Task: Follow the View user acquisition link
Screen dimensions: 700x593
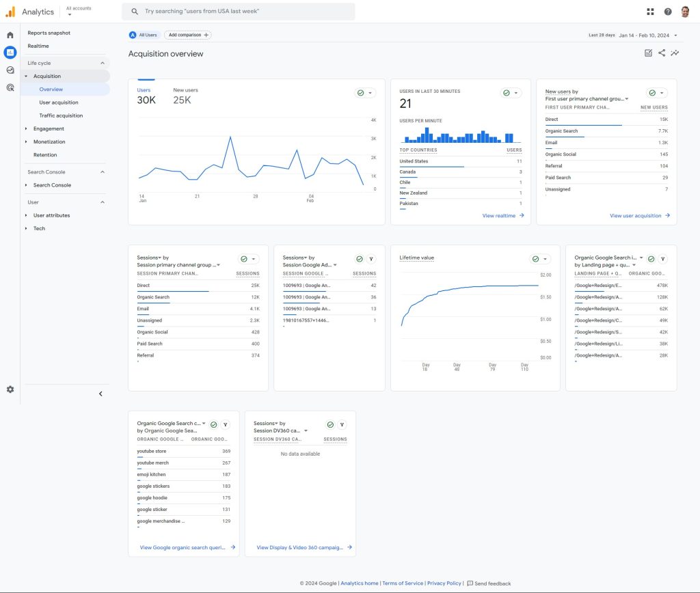Action: [640, 215]
